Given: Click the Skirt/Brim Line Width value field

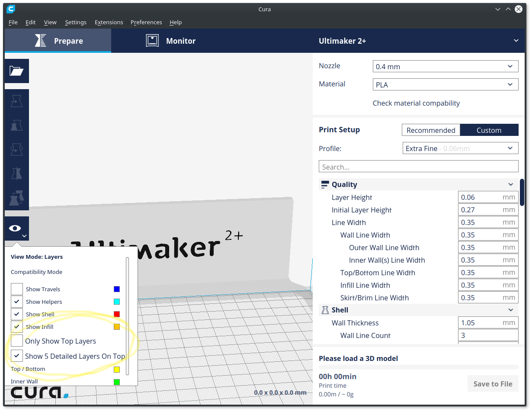Looking at the screenshot, I should [x=488, y=298].
